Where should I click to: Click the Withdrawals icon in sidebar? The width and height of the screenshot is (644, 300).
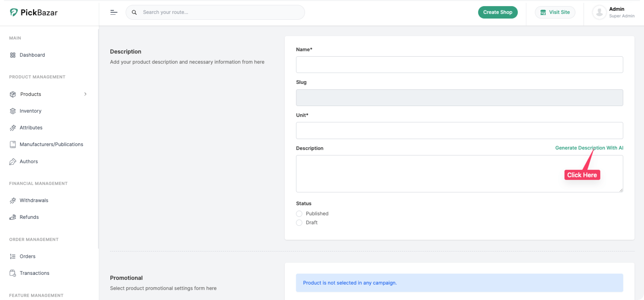pyautogui.click(x=13, y=200)
